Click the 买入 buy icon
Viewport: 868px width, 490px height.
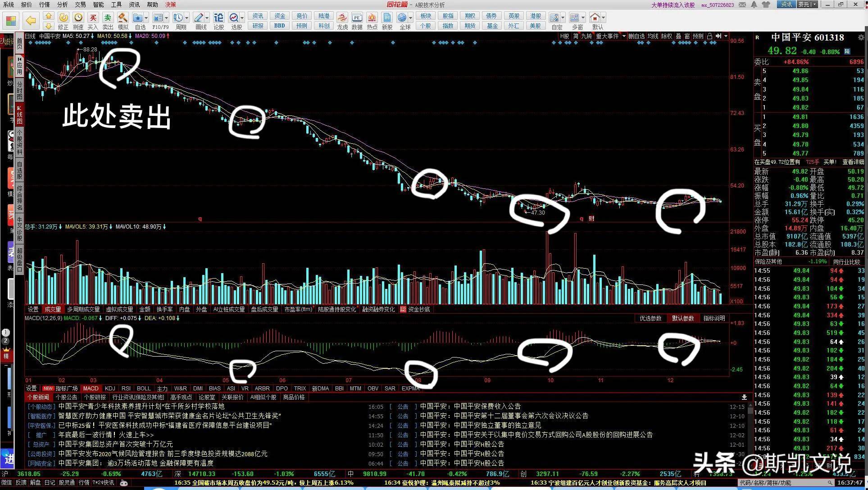coord(93,18)
